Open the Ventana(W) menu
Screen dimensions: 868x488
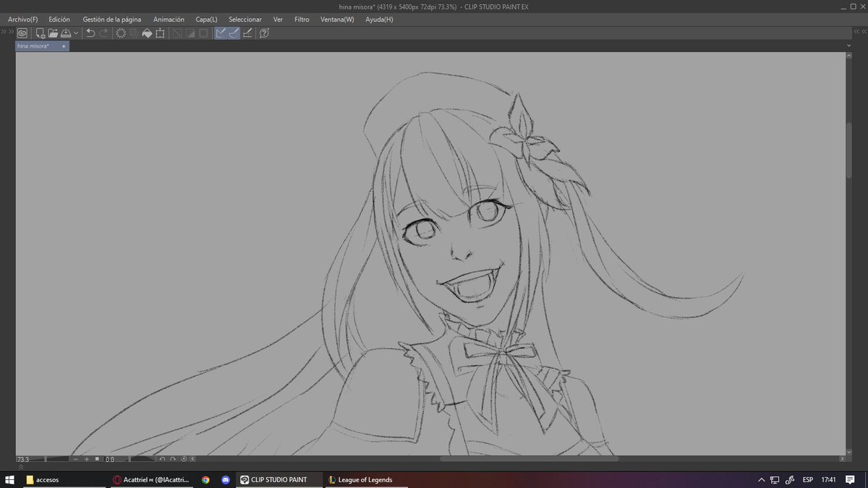pos(337,20)
